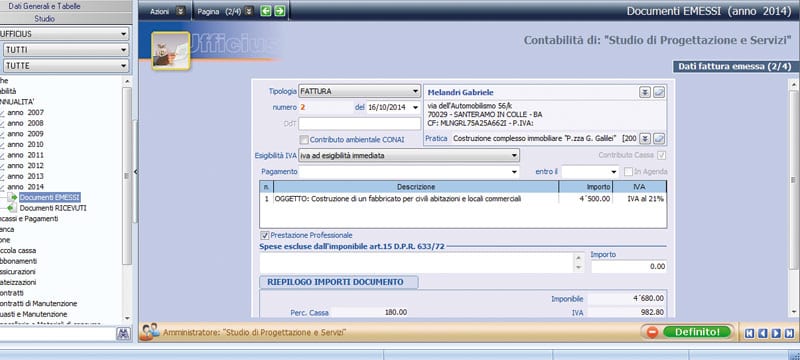Screen dimensions: 800x360
Task: Click the red minus icon beside Definito
Action: [x=652, y=332]
